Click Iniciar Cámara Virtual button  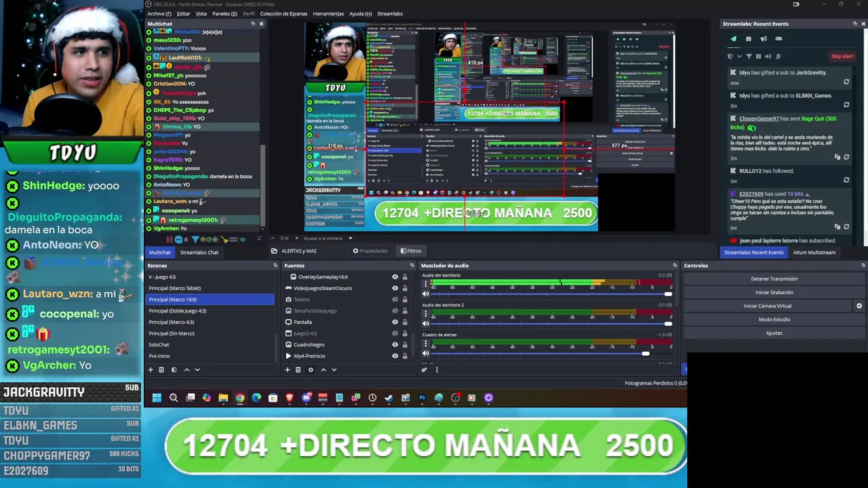coord(768,306)
